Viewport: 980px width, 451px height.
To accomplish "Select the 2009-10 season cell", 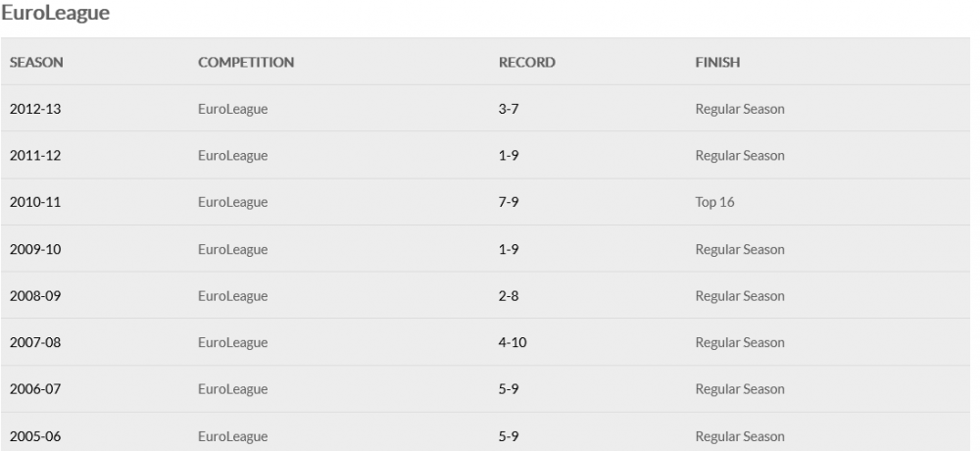I will coord(35,250).
